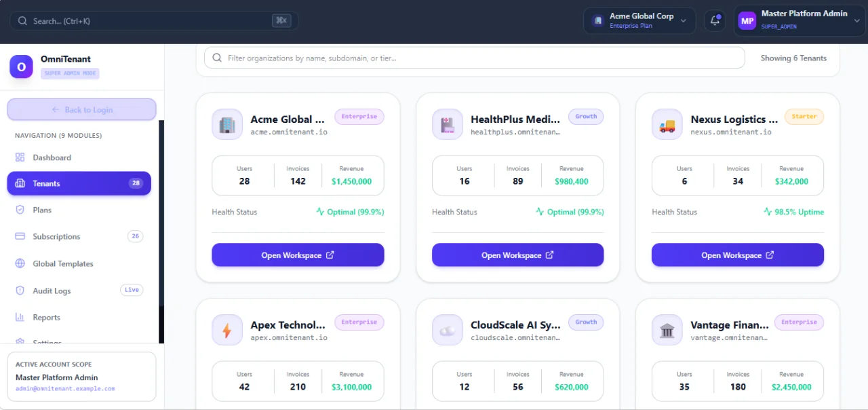Open the notifications bell
Screen dimensions: 868x410
pyautogui.click(x=715, y=21)
